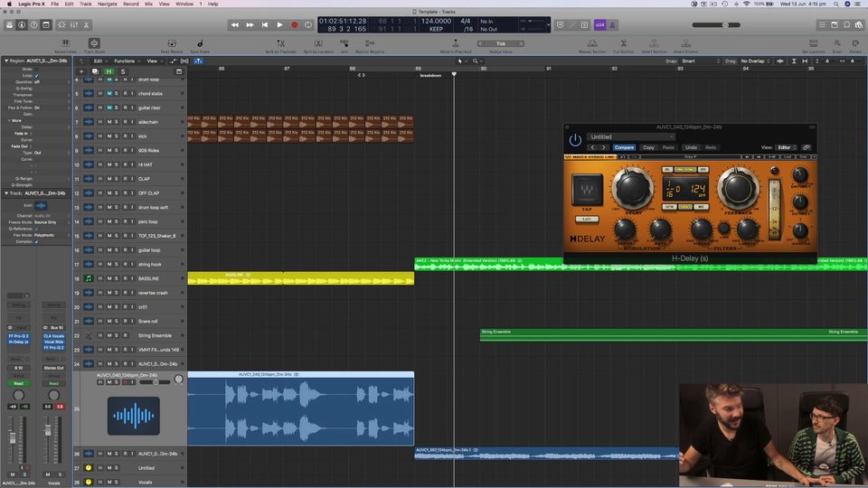This screenshot has height=488, width=868.
Task: Click Undo in H-Delay window
Action: [692, 147]
